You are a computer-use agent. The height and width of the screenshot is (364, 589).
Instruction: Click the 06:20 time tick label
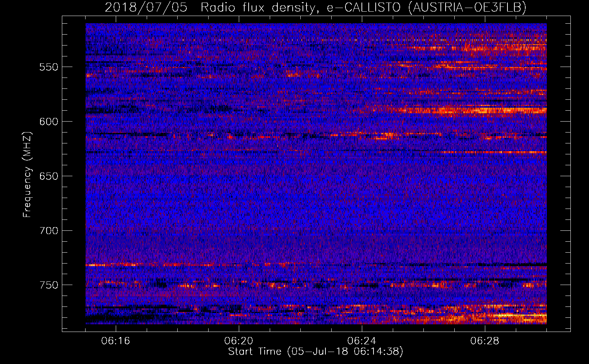239,341
